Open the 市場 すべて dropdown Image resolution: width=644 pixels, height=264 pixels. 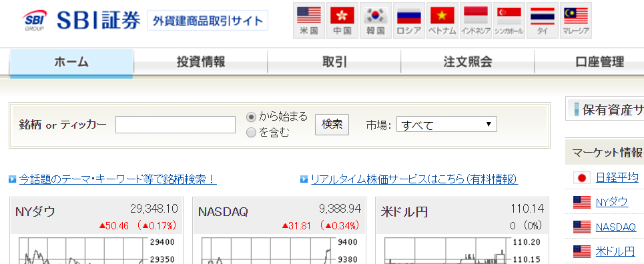pyautogui.click(x=446, y=125)
